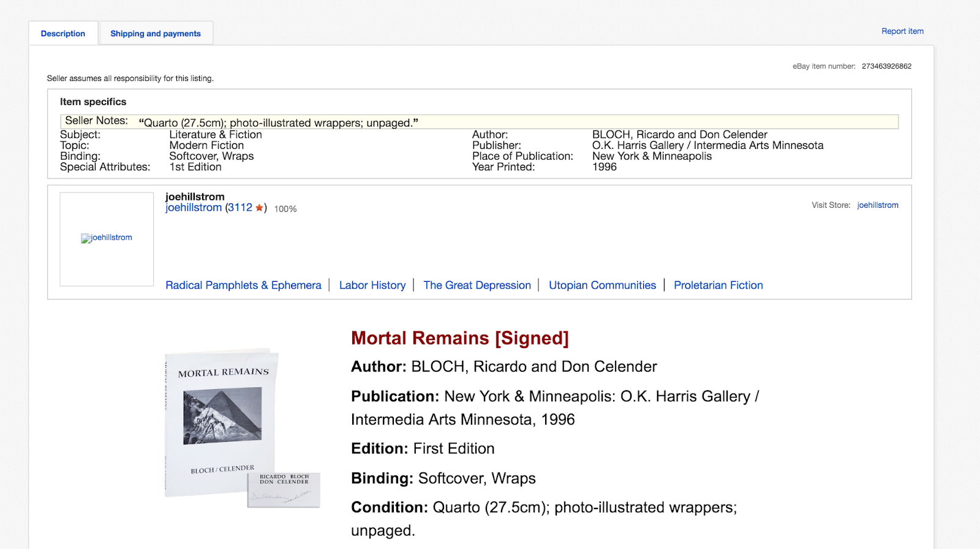Click the signed Bloch Celender card image

click(x=284, y=490)
